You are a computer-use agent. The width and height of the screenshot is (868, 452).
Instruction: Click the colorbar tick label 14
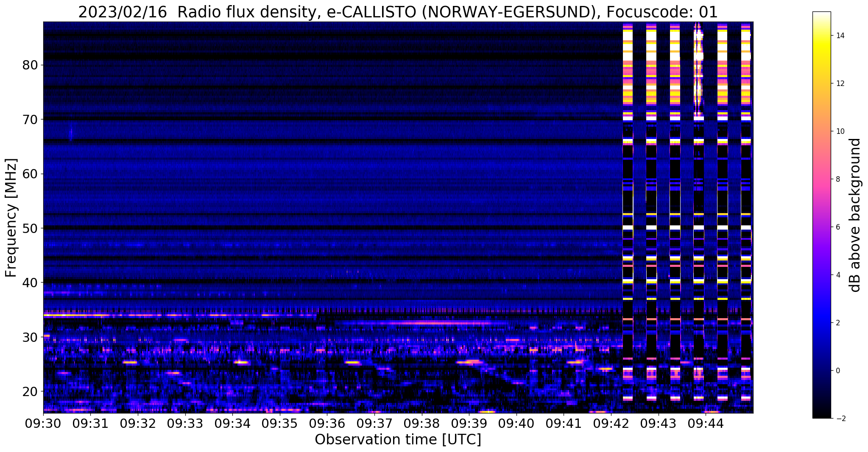[x=840, y=36]
